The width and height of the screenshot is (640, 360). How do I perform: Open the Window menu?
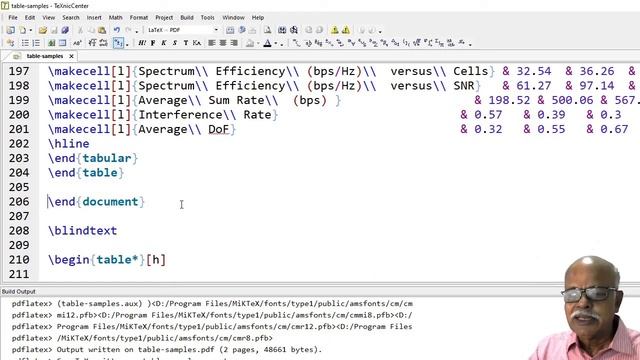[233, 18]
